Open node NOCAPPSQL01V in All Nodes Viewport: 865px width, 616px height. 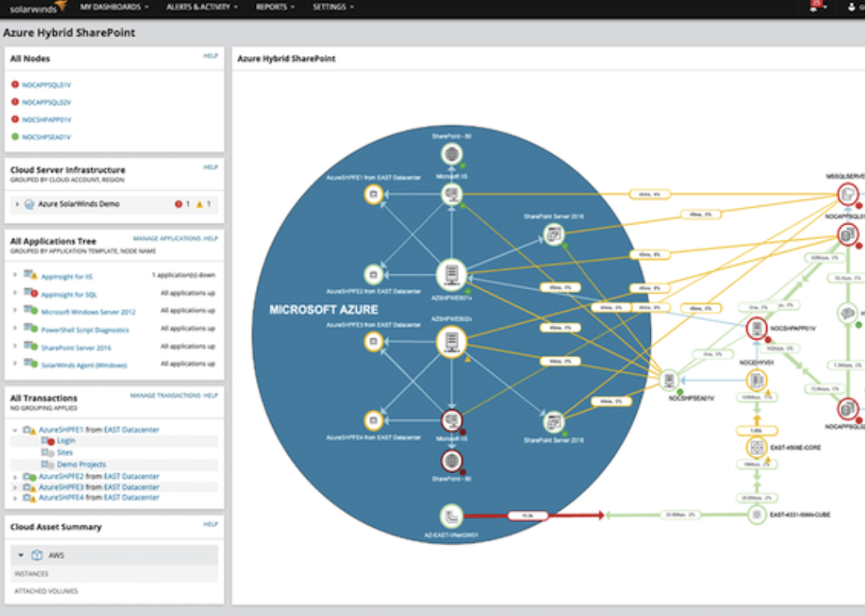pos(47,85)
